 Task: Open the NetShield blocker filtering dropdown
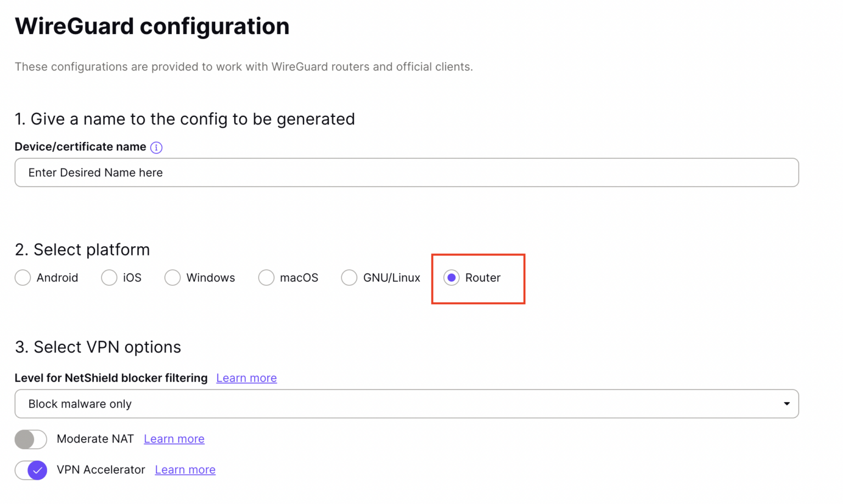406,404
